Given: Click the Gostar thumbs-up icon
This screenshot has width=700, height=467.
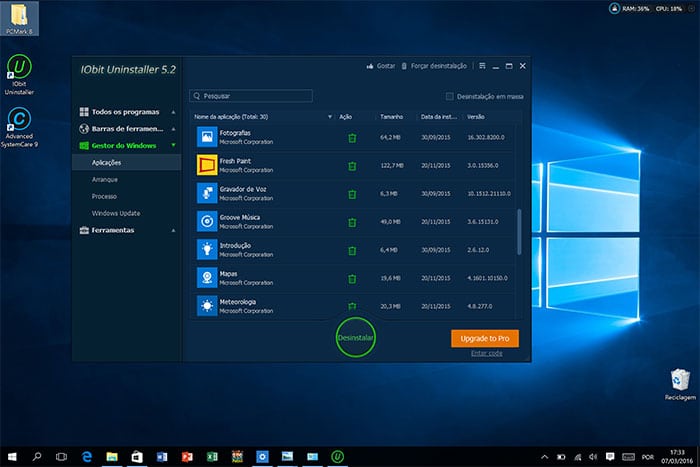Looking at the screenshot, I should click(x=370, y=66).
